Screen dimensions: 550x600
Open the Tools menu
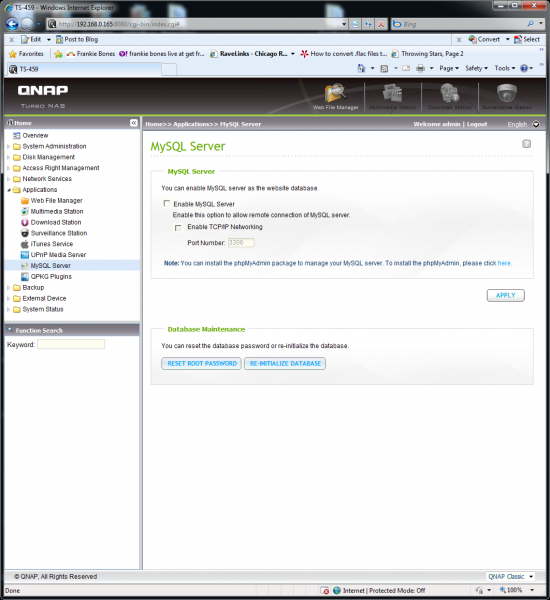tap(505, 68)
